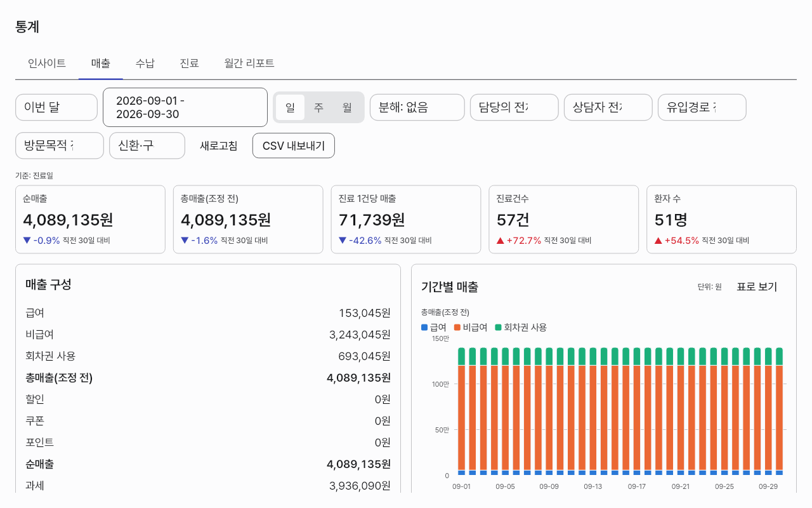This screenshot has height=508, width=812.
Task: Open the 2026-09-01 - 2026-09-30 date range field
Action: (185, 107)
